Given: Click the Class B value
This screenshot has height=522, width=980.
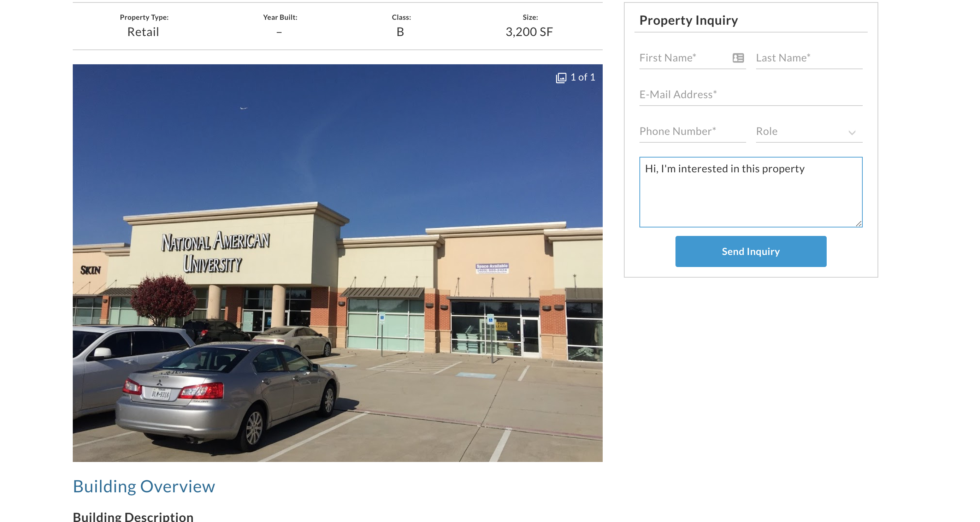Looking at the screenshot, I should tap(400, 32).
